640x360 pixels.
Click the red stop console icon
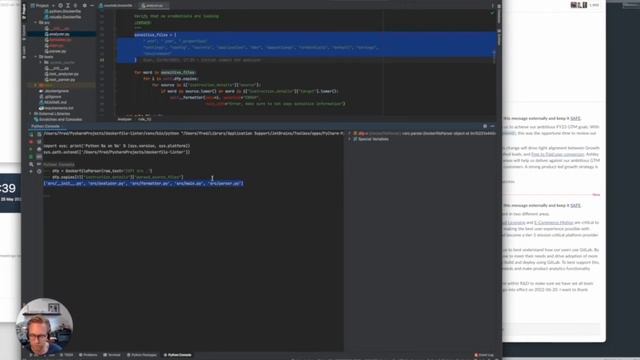coord(31,142)
